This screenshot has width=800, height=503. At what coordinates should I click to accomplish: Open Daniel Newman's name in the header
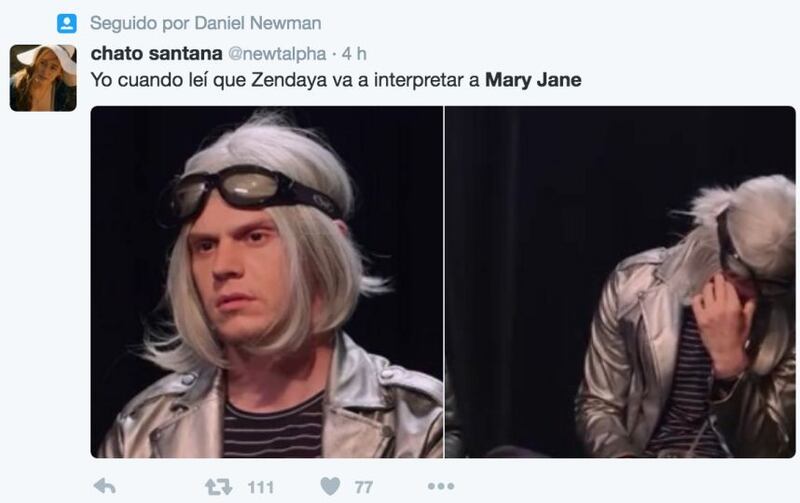[258, 23]
